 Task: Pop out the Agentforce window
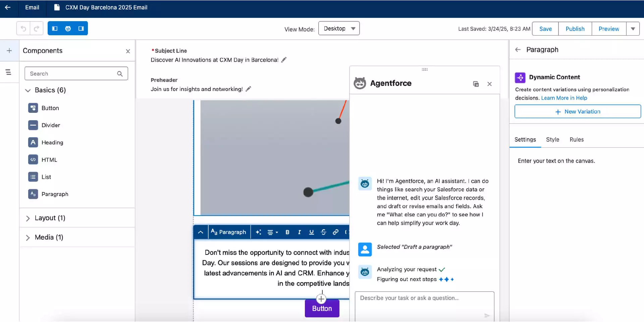[x=476, y=84]
